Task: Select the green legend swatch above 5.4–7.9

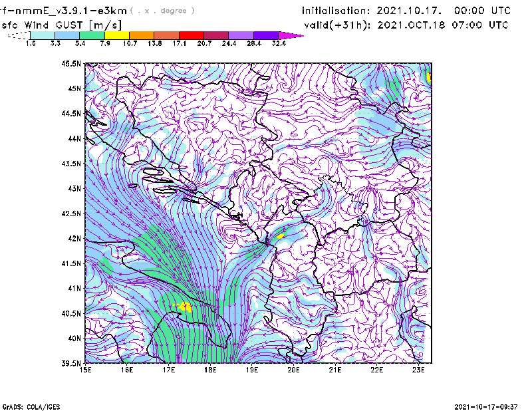Action: [92, 35]
